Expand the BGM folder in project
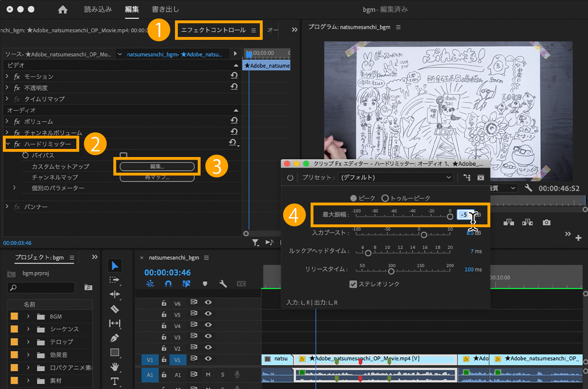This screenshot has height=389, width=588. click(28, 316)
